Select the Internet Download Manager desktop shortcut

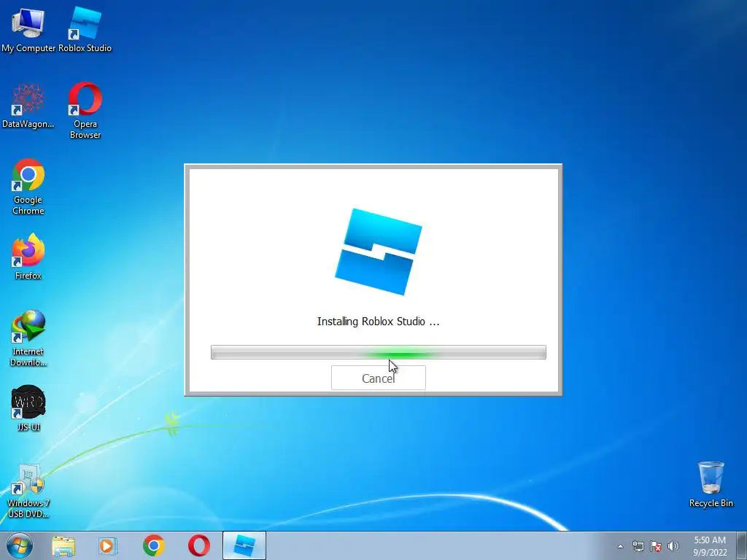[28, 338]
